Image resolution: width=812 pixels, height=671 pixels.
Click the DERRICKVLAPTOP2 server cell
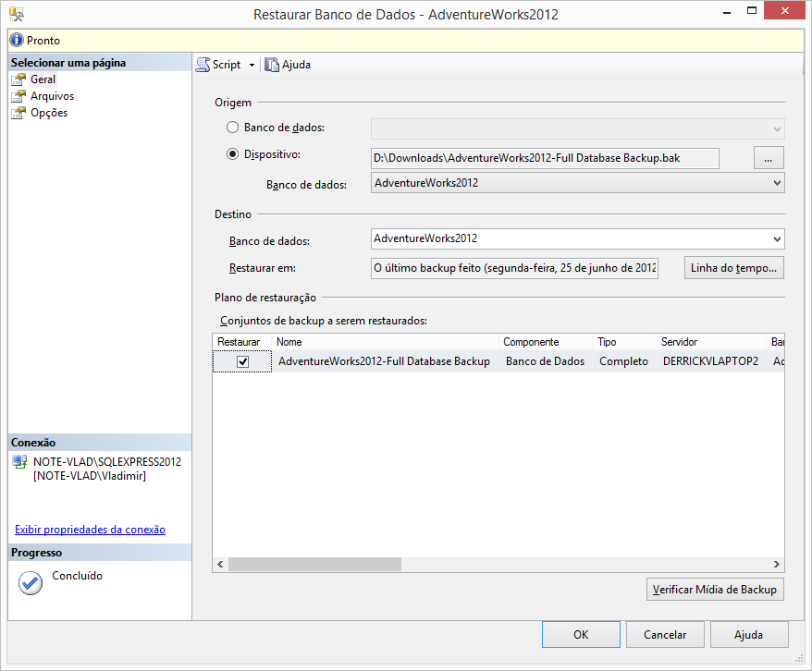[x=710, y=361]
